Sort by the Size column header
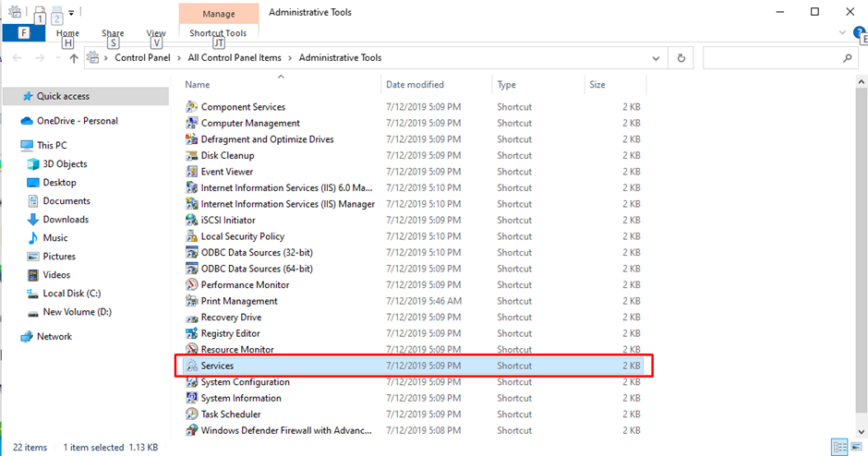The width and height of the screenshot is (868, 456). [597, 85]
